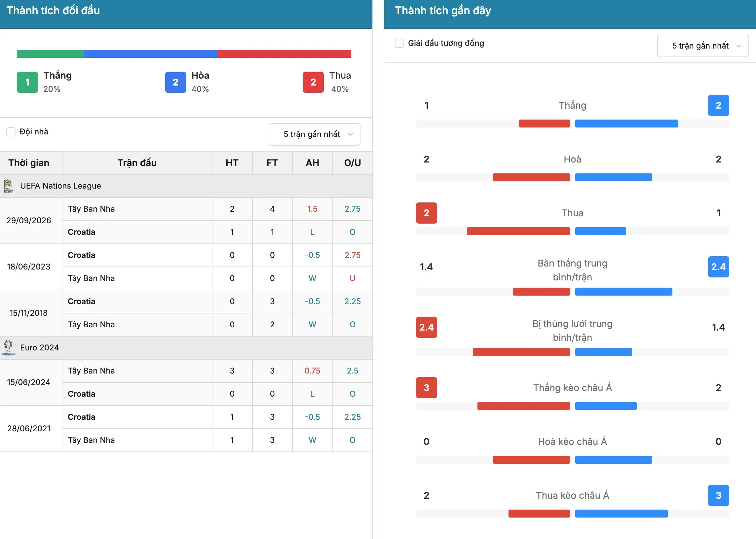Click the Hoà kèo châu Á label
This screenshot has height=539, width=756.
(572, 442)
